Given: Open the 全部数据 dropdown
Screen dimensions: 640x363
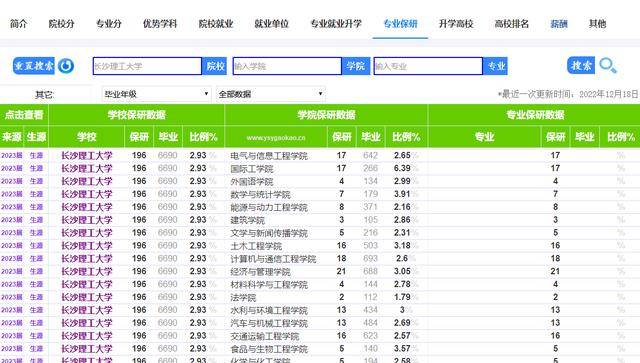Looking at the screenshot, I should [x=271, y=94].
